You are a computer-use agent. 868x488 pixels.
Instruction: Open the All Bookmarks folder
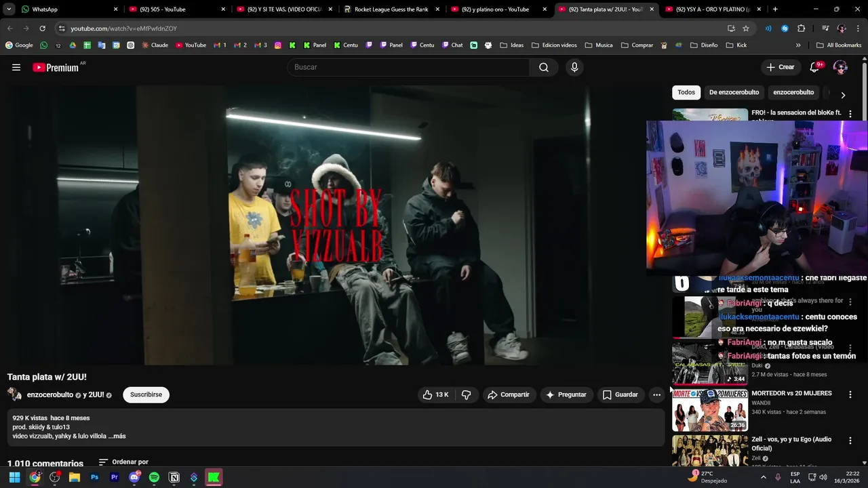pos(839,45)
